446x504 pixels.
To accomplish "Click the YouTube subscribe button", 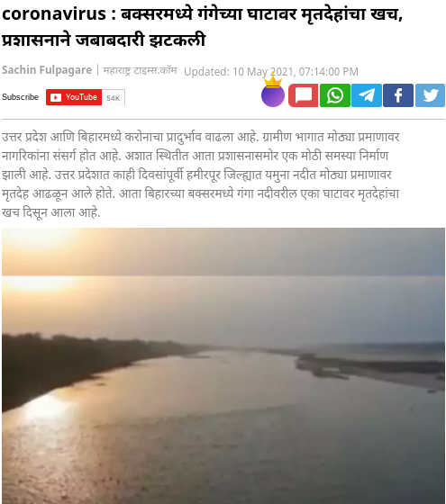I will 74,97.
